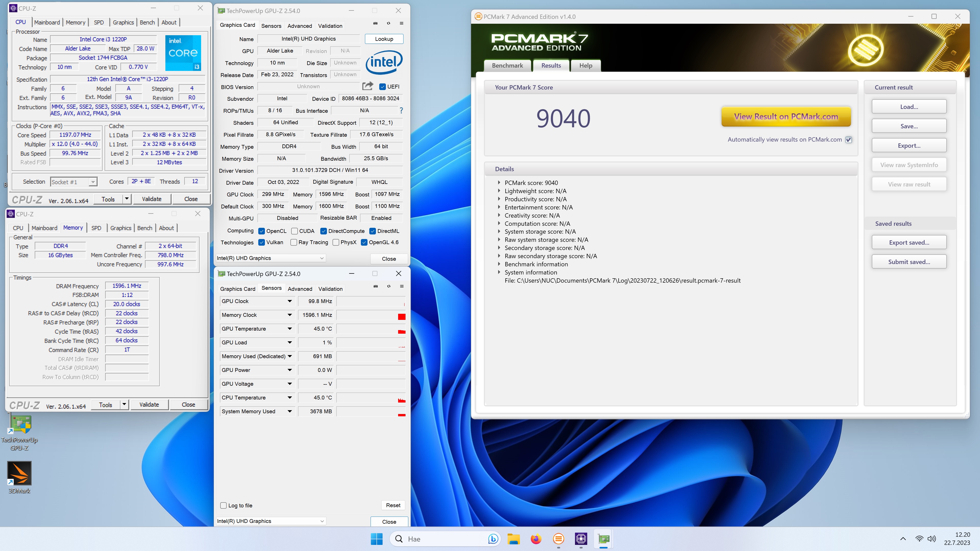Click Submit saved... button
980x551 pixels.
909,262
